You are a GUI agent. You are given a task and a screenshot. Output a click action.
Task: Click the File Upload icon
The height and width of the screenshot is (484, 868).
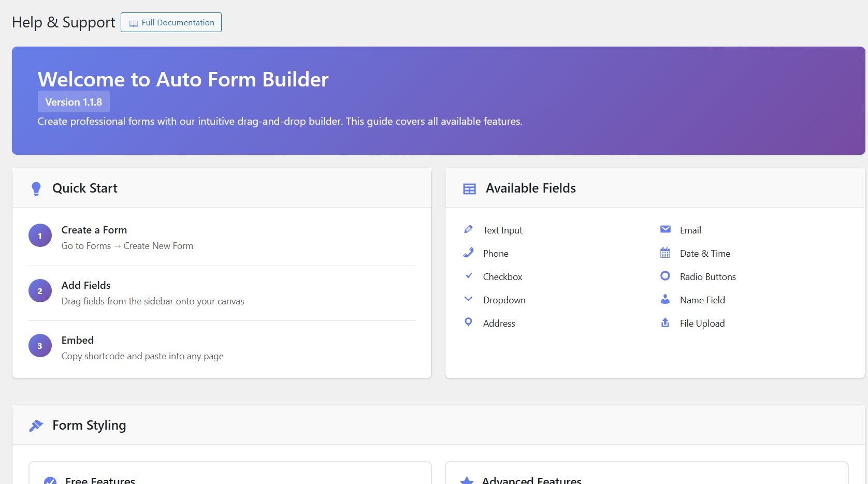click(665, 322)
